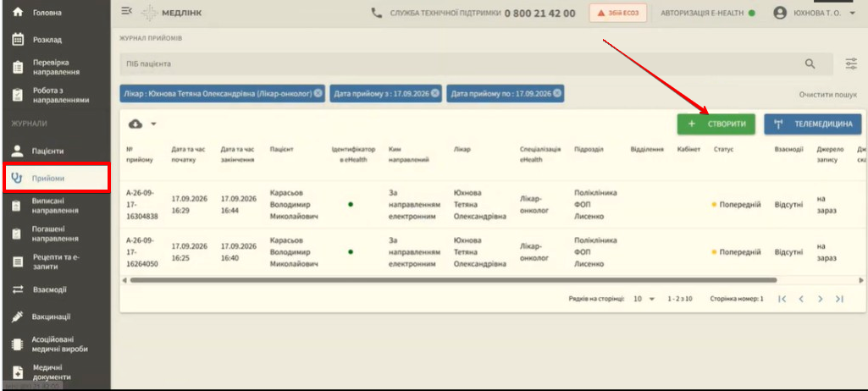Click the user avatar icon
The image size is (868, 391).
[780, 13]
